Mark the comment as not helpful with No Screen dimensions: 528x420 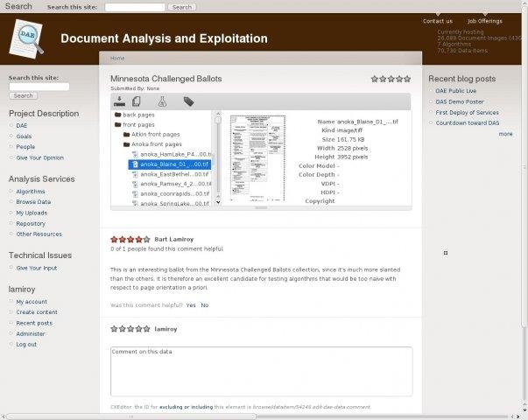pyautogui.click(x=204, y=305)
